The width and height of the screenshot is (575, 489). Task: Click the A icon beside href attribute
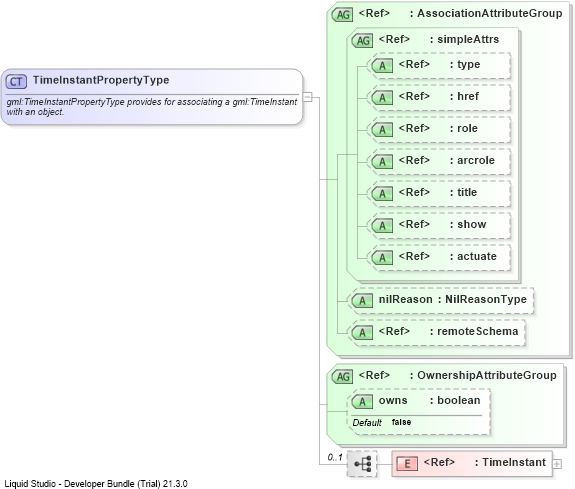pyautogui.click(x=382, y=98)
